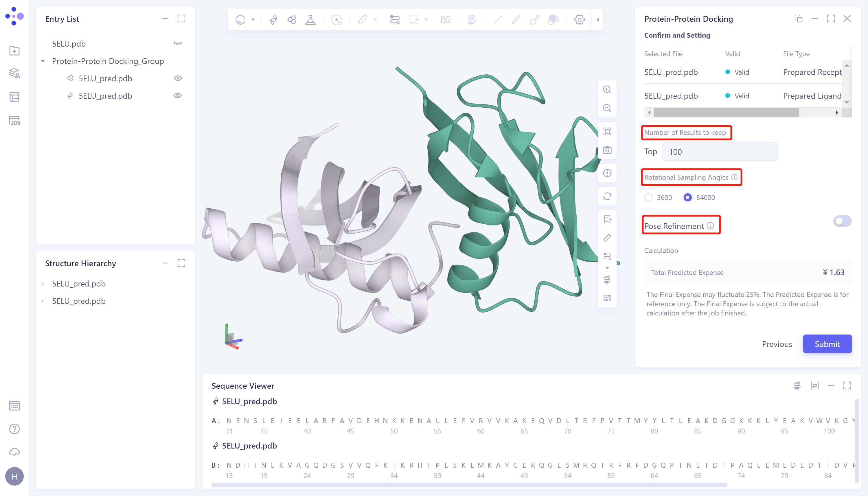
Task: Click the Submit button
Action: [x=827, y=344]
